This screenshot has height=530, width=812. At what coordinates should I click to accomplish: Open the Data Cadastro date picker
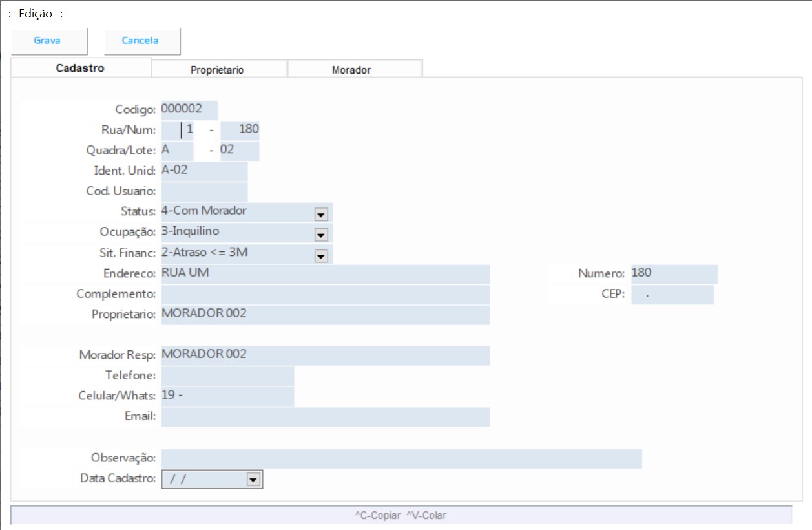[x=253, y=480]
